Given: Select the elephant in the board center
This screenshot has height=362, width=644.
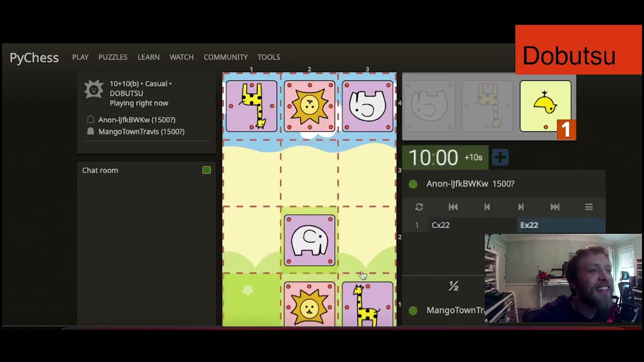Looking at the screenshot, I should click(309, 240).
